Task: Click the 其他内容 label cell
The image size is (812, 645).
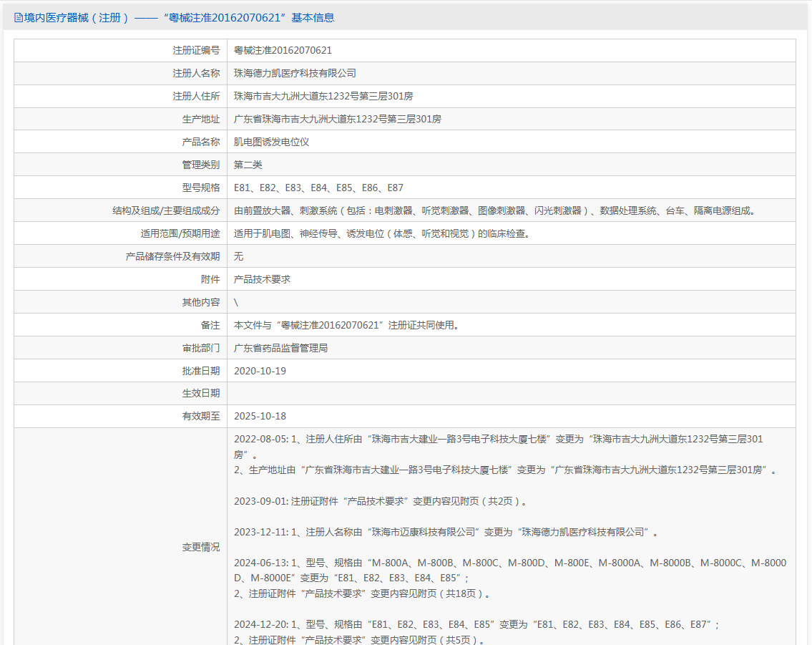Action: coord(121,302)
